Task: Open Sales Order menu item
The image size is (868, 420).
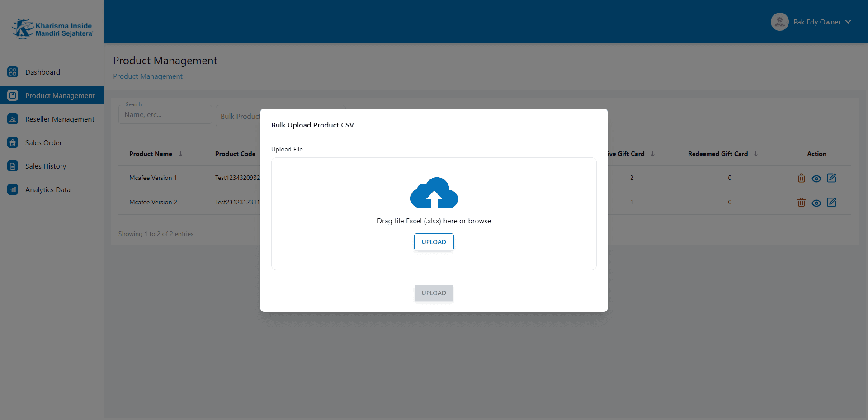Action: pos(52,142)
